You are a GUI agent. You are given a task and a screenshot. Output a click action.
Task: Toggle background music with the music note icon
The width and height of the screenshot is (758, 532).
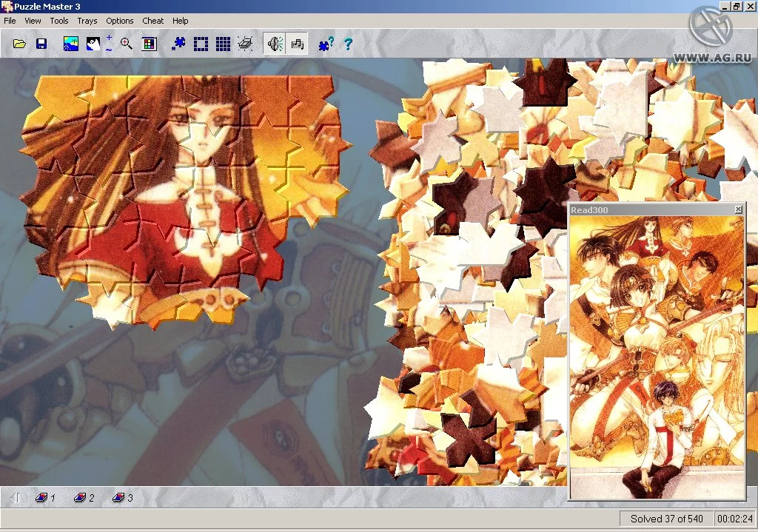297,44
